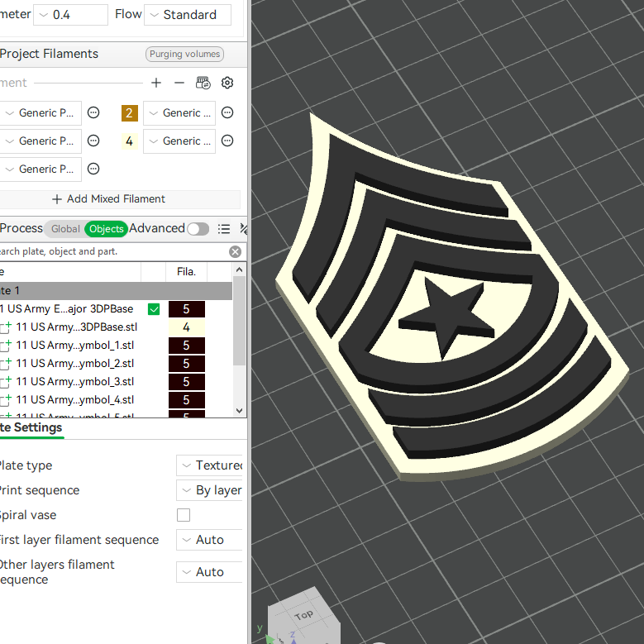Click part icon of ymbol_2.stl row
The image size is (644, 644).
(6, 364)
